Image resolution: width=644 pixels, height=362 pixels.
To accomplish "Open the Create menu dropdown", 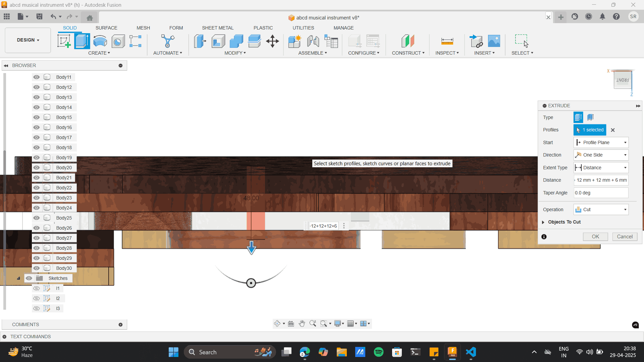I will pyautogui.click(x=99, y=53).
